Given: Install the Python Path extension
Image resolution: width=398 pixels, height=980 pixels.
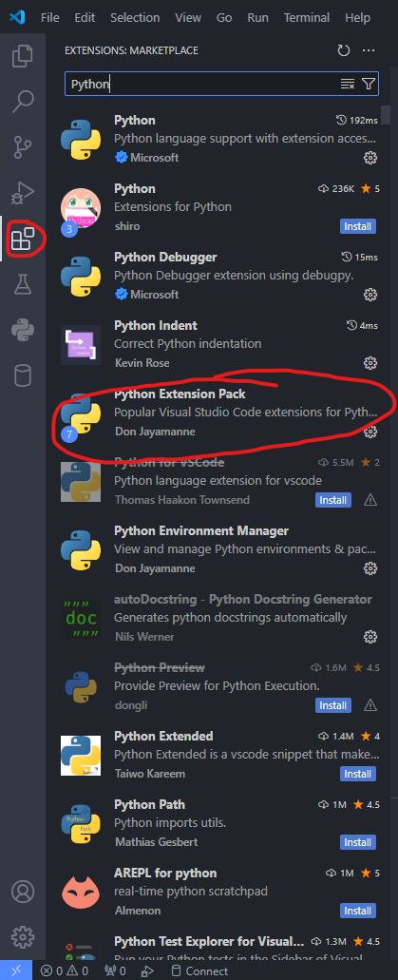Looking at the screenshot, I should 358,842.
